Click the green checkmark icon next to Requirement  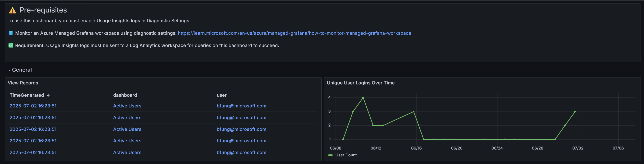11,45
